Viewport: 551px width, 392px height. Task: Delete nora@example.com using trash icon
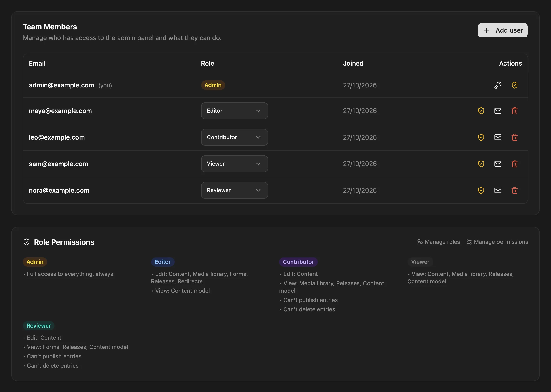[x=514, y=191]
